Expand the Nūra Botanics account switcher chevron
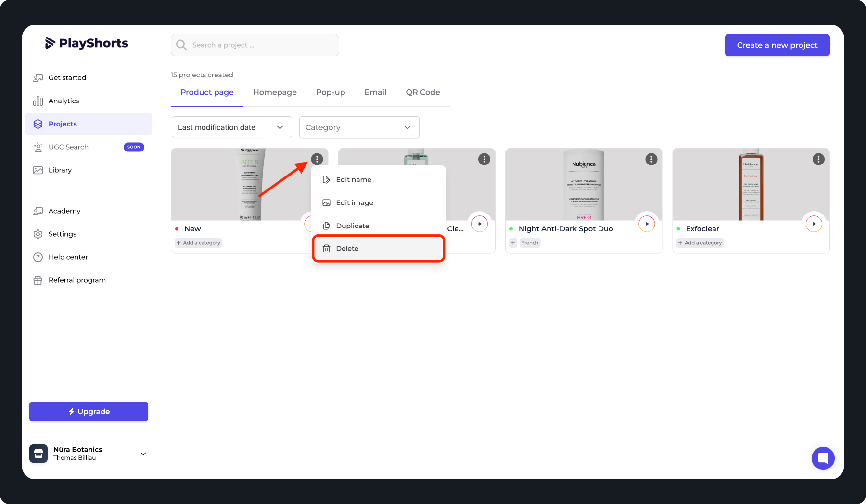Viewport: 866px width, 504px height. pyautogui.click(x=143, y=454)
